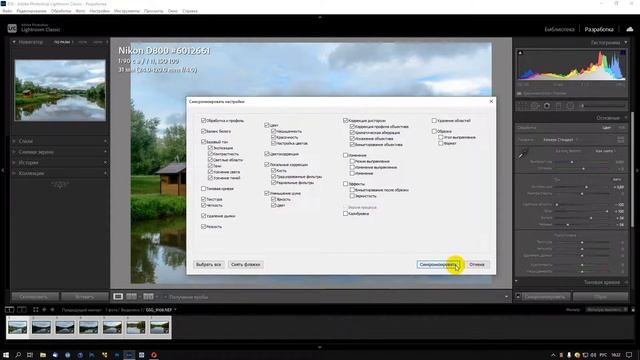Select the Spot Removal tool
This screenshot has width=640, height=360.
pos(534,106)
